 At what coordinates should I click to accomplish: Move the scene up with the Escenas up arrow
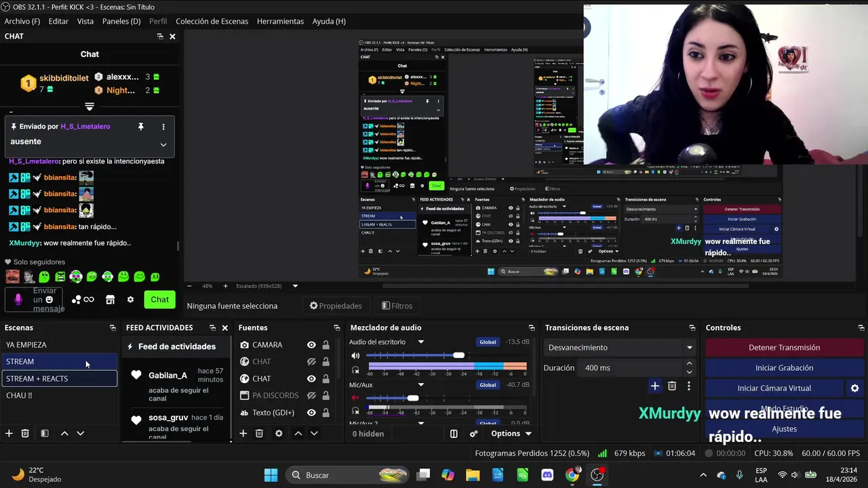tap(64, 433)
